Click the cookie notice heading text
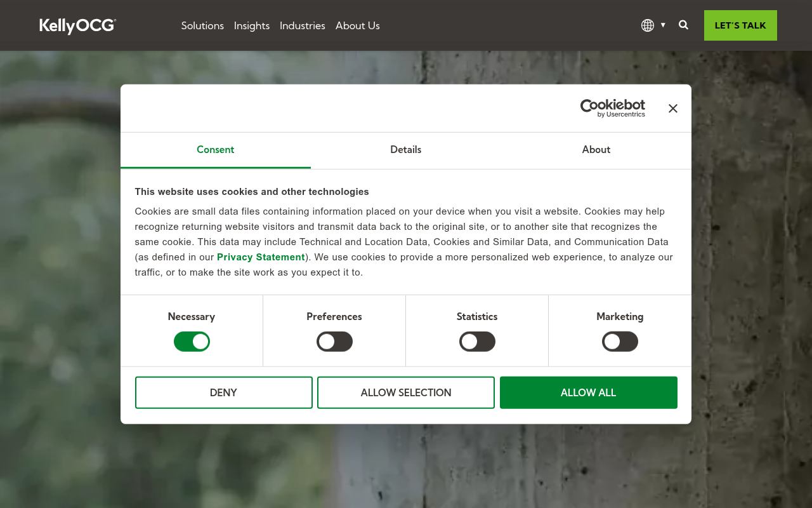 (252, 192)
